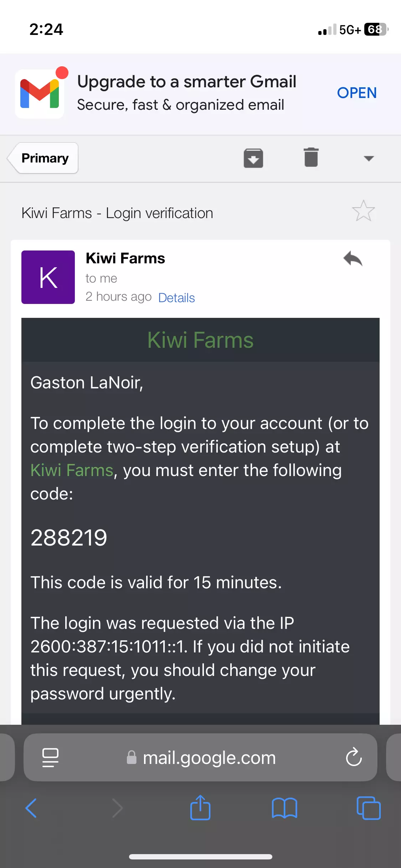Tap the verification code 288219
This screenshot has width=401, height=868.
point(69,538)
